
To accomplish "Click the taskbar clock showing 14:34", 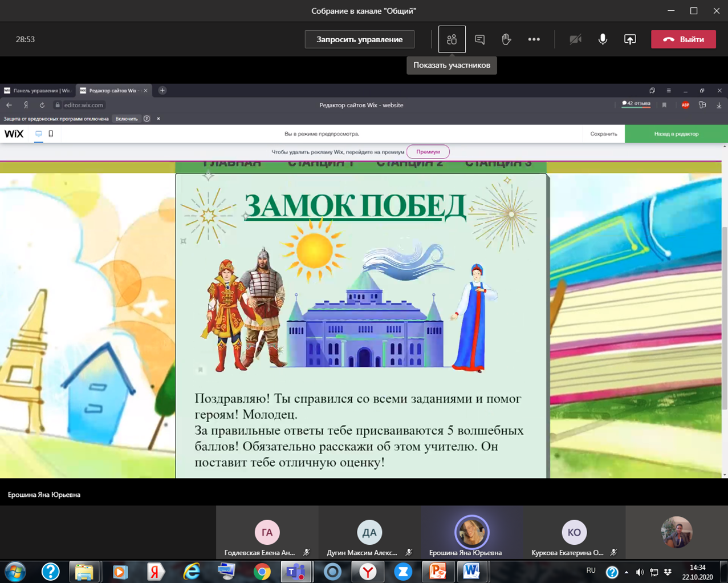I will pyautogui.click(x=697, y=572).
